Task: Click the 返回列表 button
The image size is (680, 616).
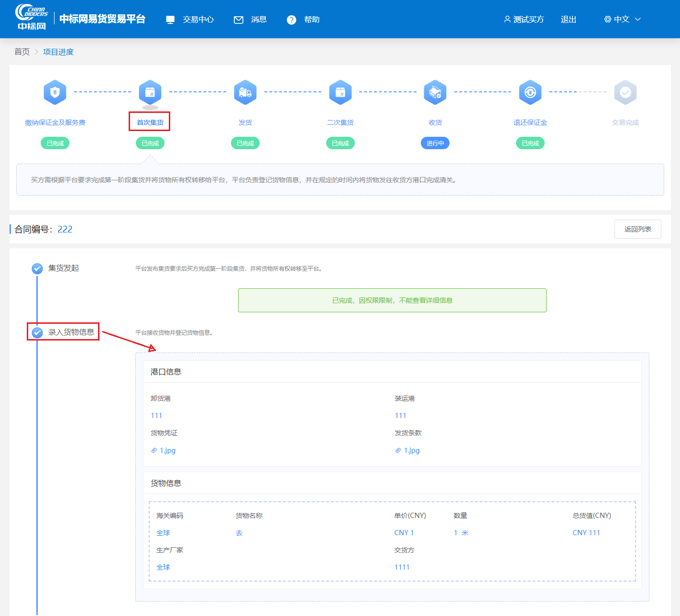Action: pos(637,229)
